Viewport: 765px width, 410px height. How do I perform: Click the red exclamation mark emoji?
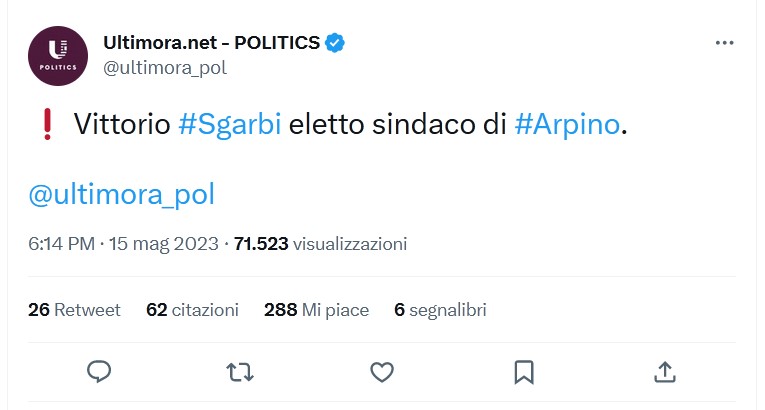[46, 127]
